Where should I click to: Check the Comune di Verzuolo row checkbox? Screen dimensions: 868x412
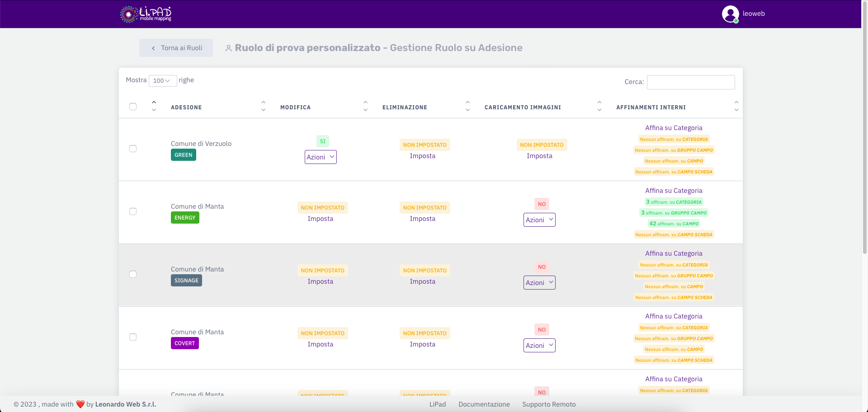[x=133, y=149]
